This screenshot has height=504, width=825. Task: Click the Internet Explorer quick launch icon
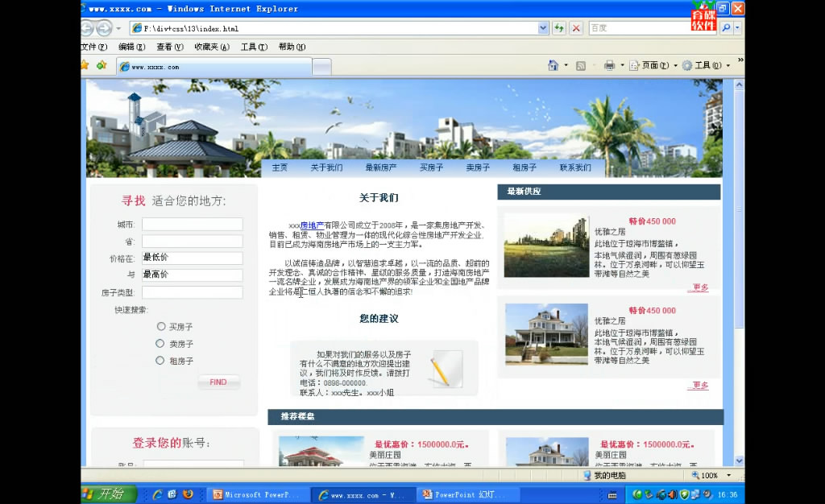pyautogui.click(x=157, y=494)
